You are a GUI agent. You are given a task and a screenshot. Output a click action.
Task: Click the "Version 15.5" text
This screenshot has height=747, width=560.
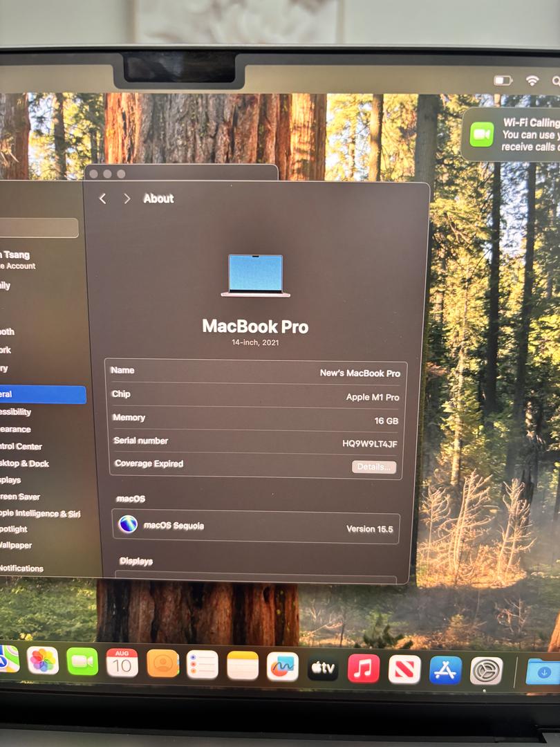(369, 528)
